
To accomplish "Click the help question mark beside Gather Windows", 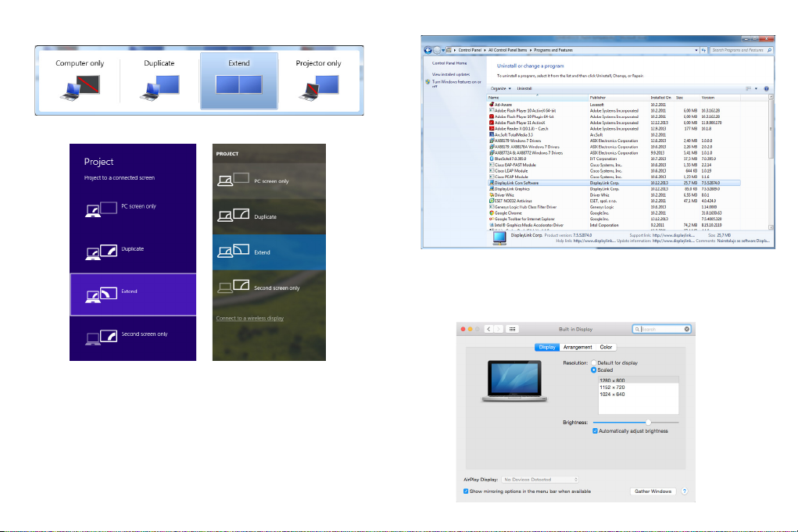I will 684,491.
